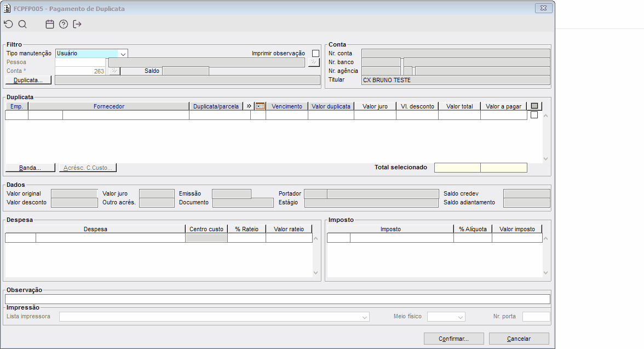
Task: Click the Conta input field showing 263
Action: [x=81, y=71]
